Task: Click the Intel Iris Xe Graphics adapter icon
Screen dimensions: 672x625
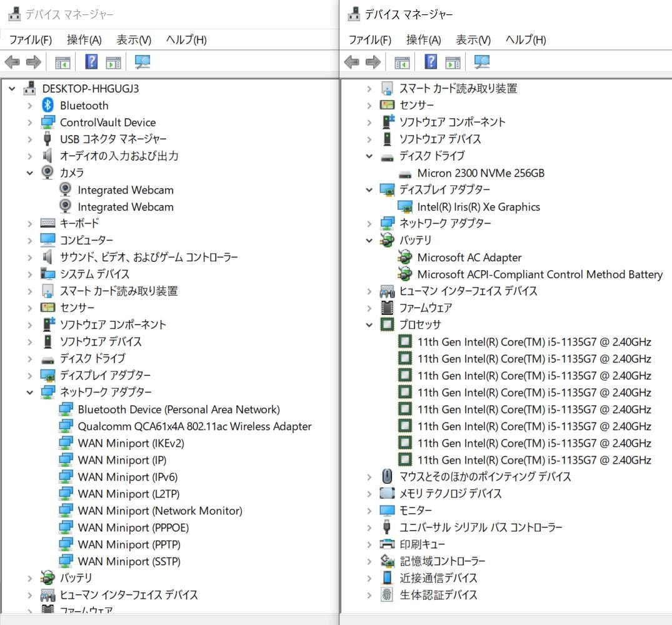Action: [405, 207]
